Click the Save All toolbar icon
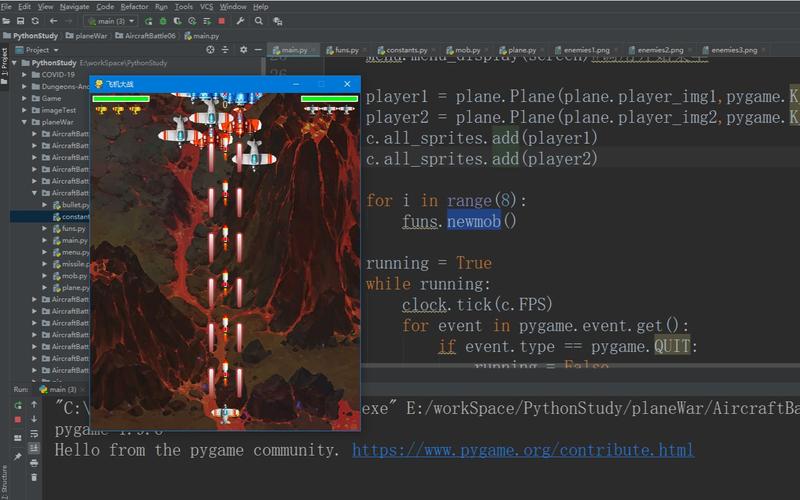 point(20,21)
